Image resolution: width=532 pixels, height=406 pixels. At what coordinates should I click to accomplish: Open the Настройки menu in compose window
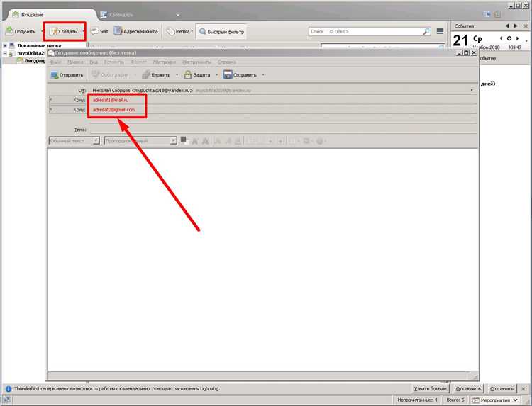tap(165, 62)
